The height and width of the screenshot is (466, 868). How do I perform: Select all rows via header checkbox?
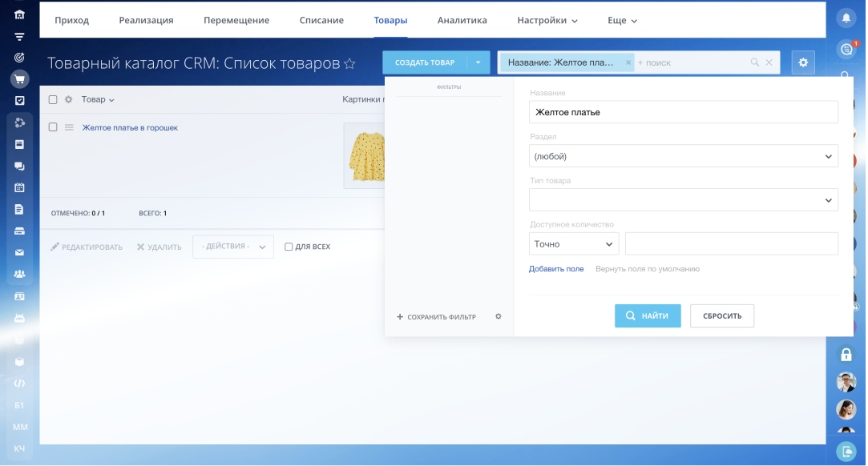click(53, 100)
